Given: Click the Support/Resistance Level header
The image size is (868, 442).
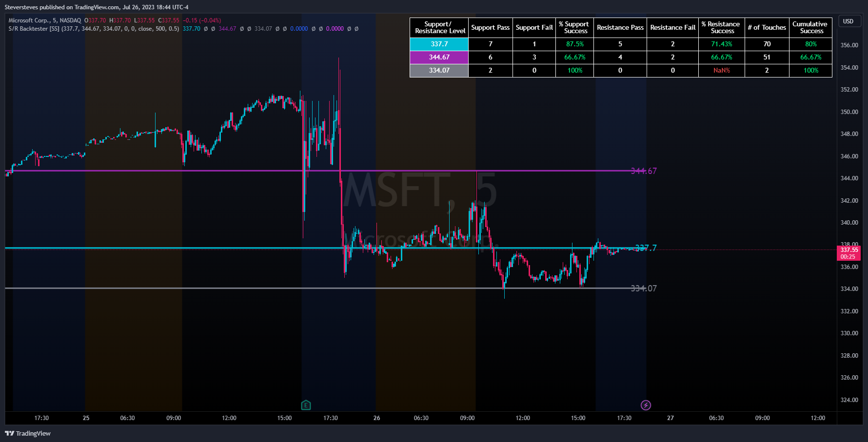Looking at the screenshot, I should click(x=439, y=27).
